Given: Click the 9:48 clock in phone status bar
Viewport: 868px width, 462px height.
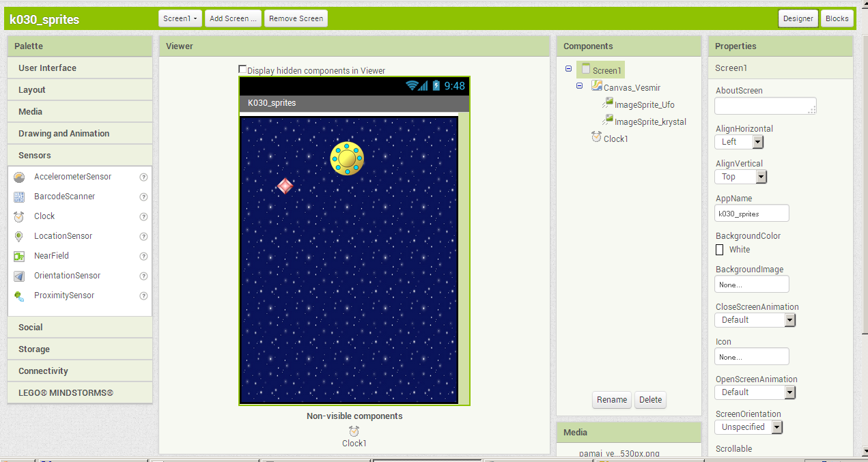Looking at the screenshot, I should point(454,86).
